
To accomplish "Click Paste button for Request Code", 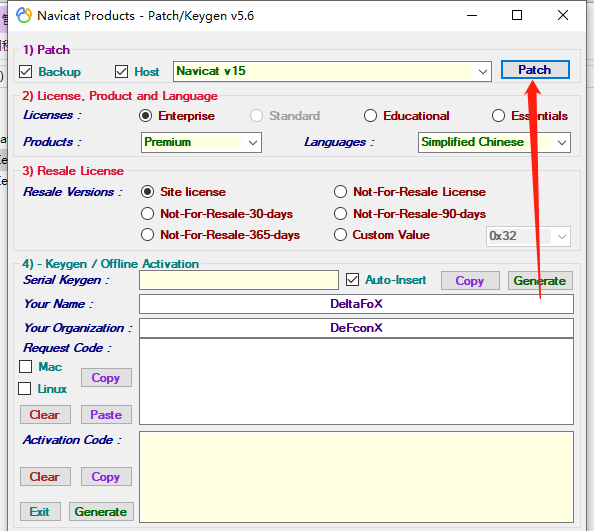I will coord(106,415).
